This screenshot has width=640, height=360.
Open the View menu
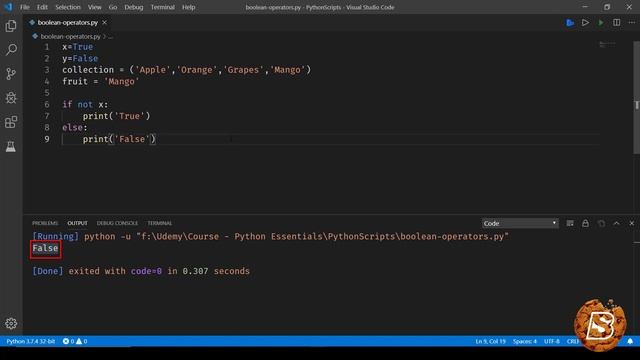94,7
